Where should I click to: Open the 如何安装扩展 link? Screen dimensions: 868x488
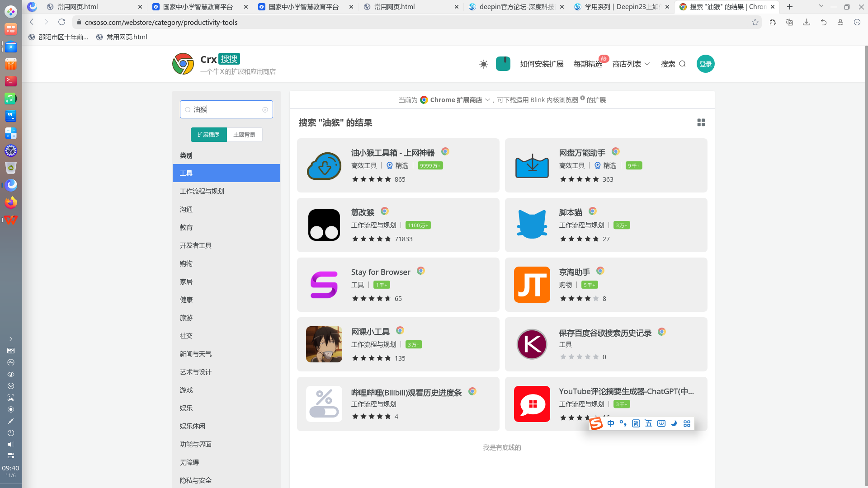[542, 64]
